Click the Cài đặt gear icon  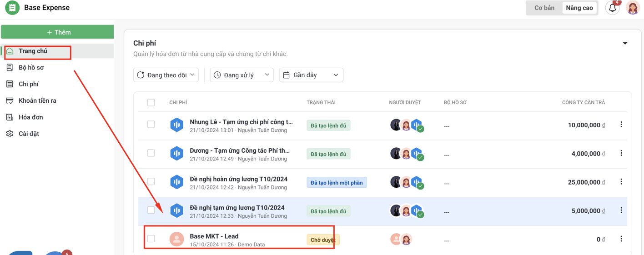10,134
